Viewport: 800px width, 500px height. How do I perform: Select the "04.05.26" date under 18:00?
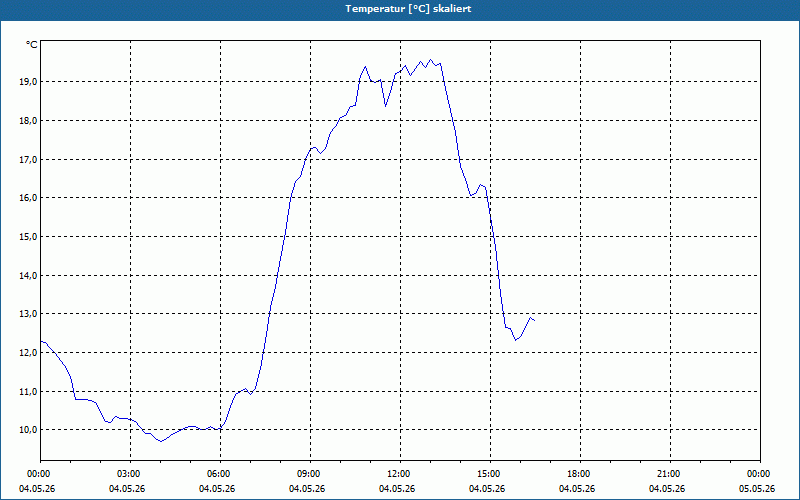tap(577, 489)
